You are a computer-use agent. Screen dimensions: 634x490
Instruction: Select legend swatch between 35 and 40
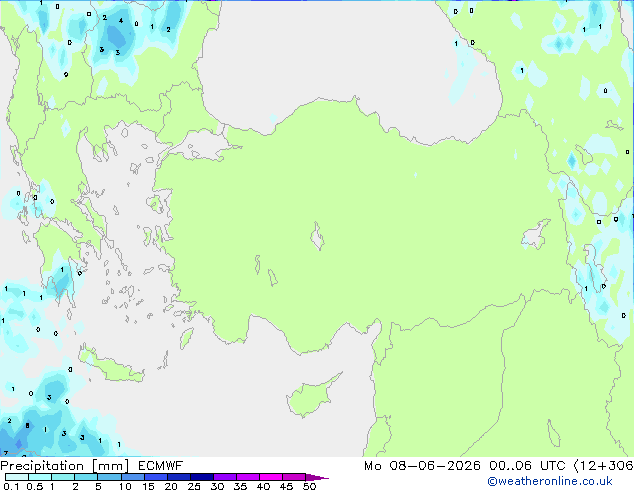coord(247,477)
